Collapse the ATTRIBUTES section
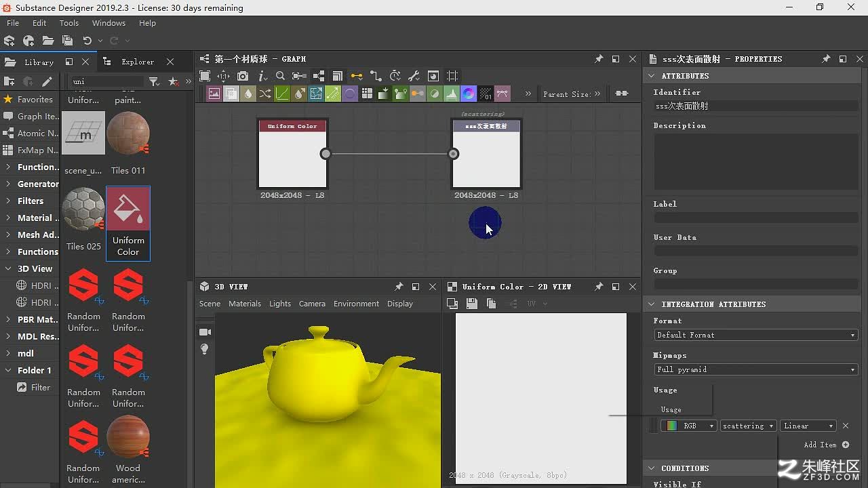Screen dimensions: 868x488 pos(652,76)
